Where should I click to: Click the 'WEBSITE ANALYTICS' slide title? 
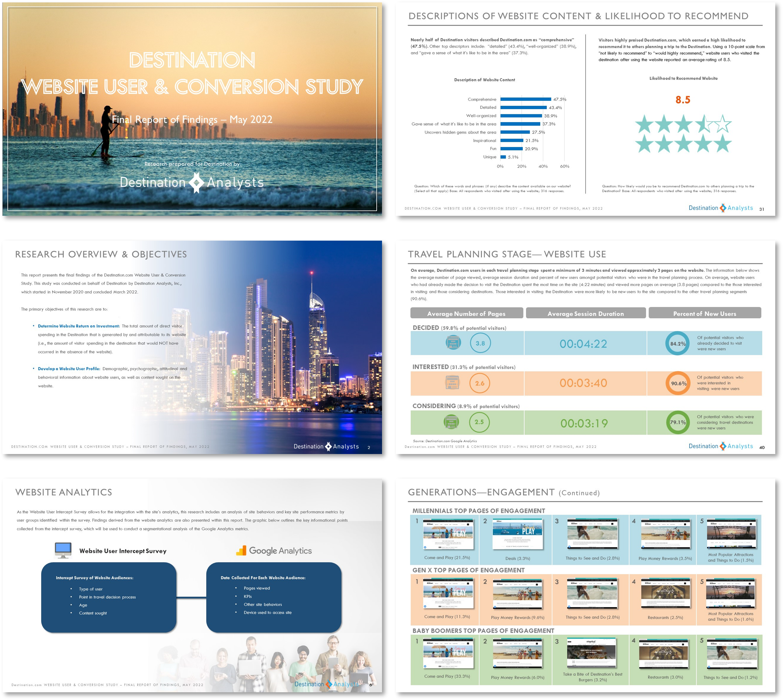coord(64,492)
